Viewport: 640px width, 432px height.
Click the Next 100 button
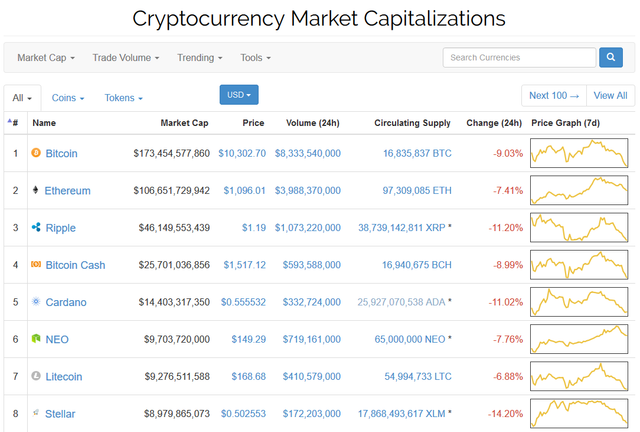[x=553, y=95]
